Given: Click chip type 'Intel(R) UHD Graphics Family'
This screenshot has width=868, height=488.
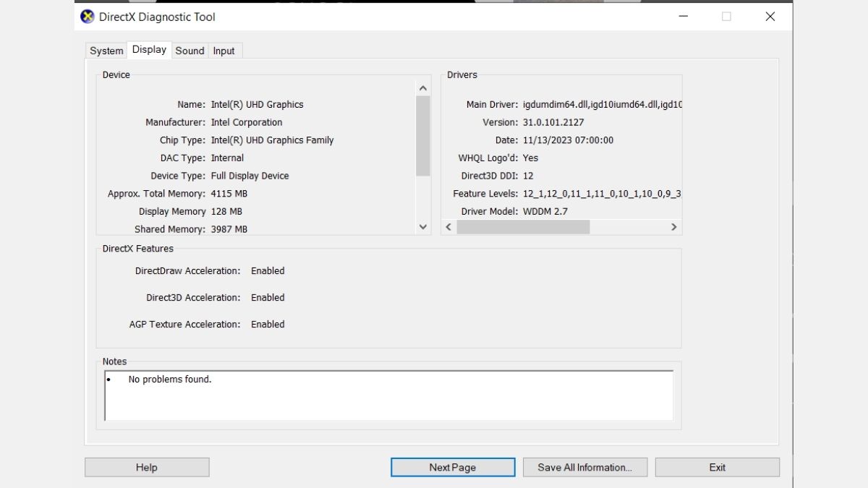Looking at the screenshot, I should 272,140.
